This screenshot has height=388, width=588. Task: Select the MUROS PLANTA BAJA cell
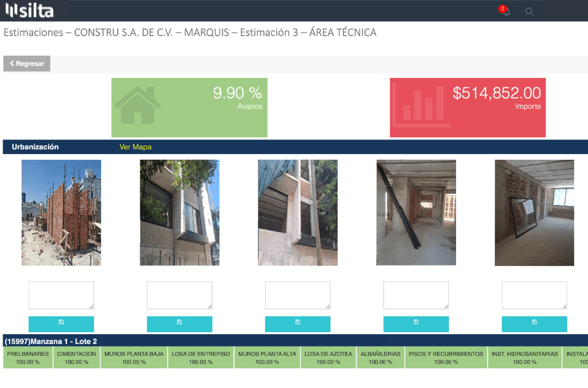click(134, 358)
